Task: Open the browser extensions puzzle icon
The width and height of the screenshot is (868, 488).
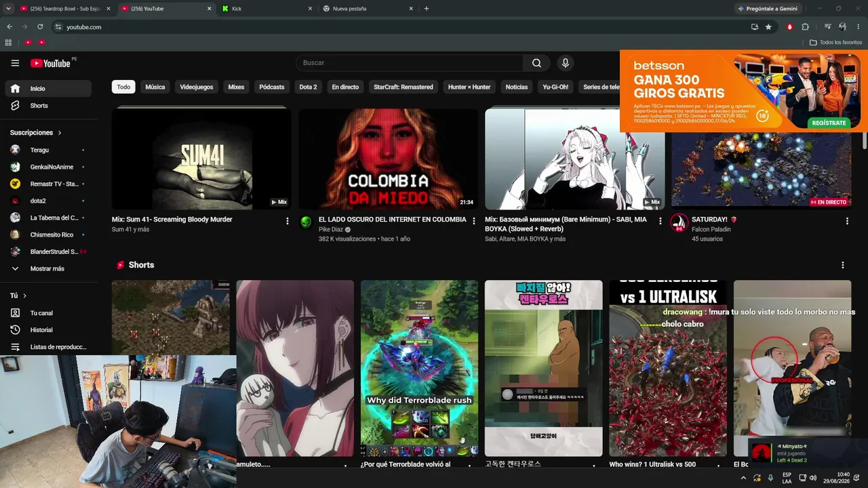Action: pos(806,27)
